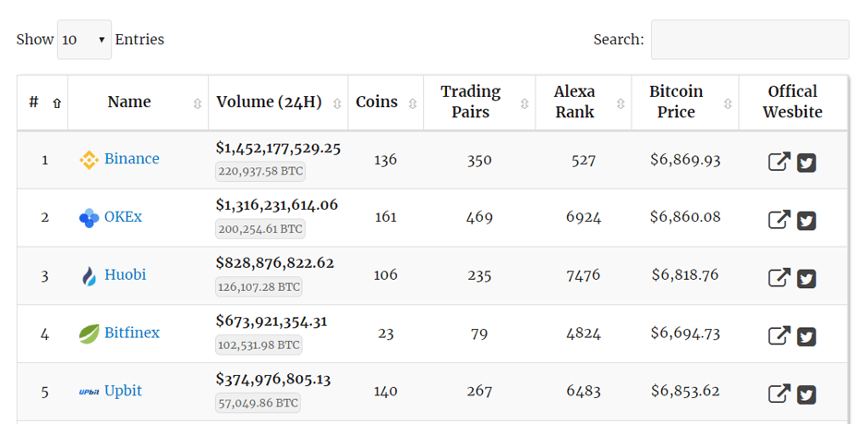868x424 pixels.
Task: Click Alexa rank 7476
Action: click(x=584, y=275)
